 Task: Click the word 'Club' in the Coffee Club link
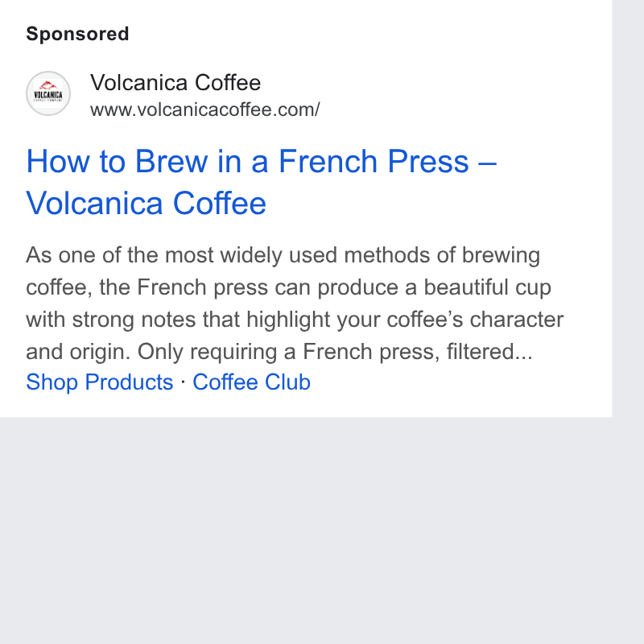(x=287, y=382)
